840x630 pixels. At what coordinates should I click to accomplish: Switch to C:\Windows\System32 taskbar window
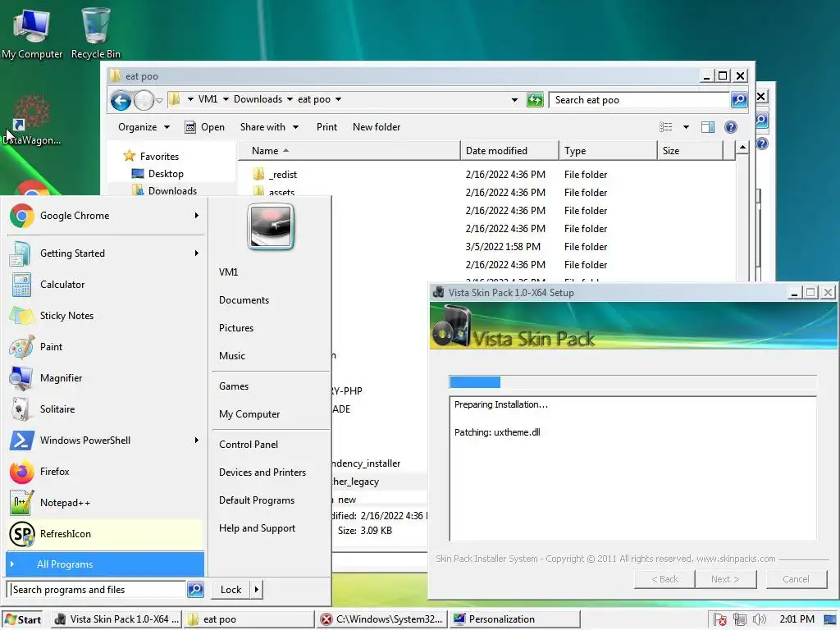(x=381, y=619)
